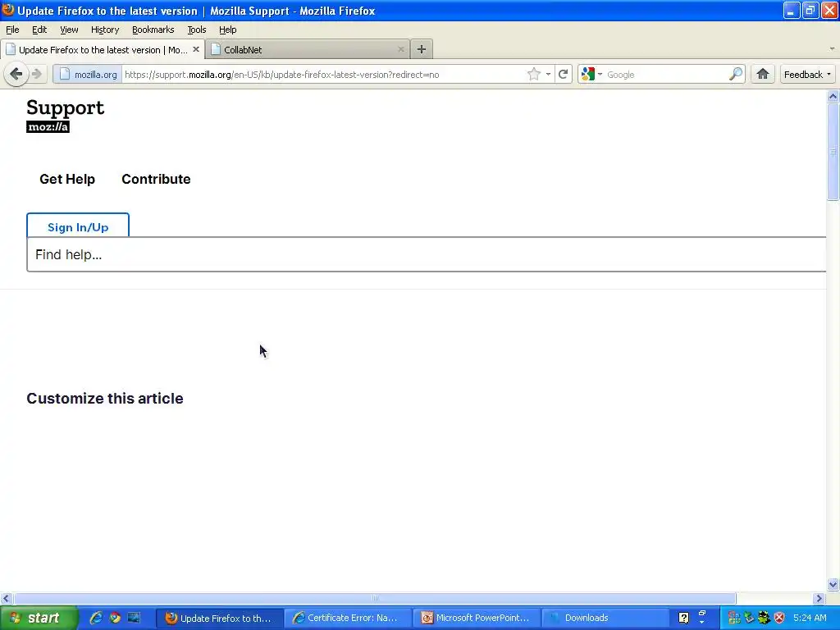Open the File menu
This screenshot has width=840, height=630.
(x=12, y=30)
